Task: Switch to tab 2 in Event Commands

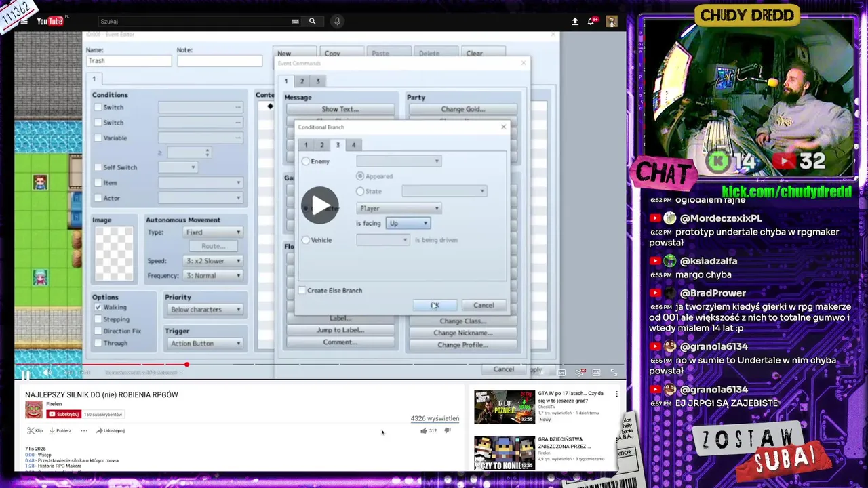Action: pyautogui.click(x=302, y=81)
